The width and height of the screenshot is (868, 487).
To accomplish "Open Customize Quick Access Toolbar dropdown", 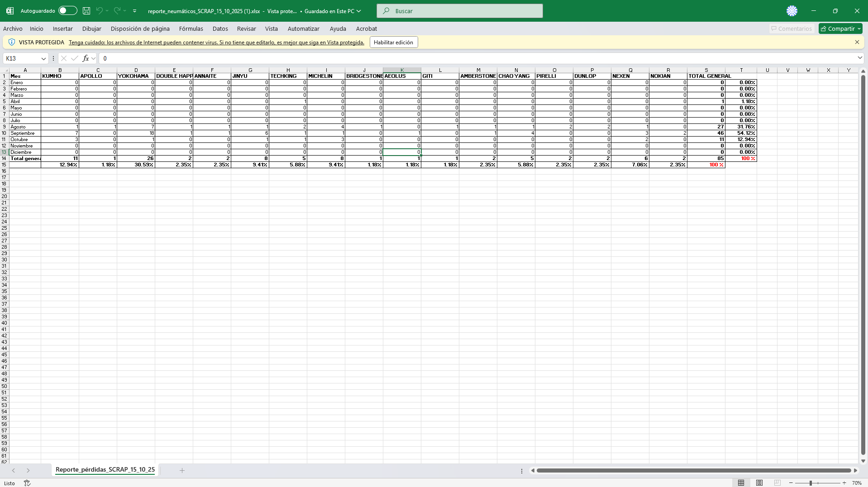I will pyautogui.click(x=134, y=11).
